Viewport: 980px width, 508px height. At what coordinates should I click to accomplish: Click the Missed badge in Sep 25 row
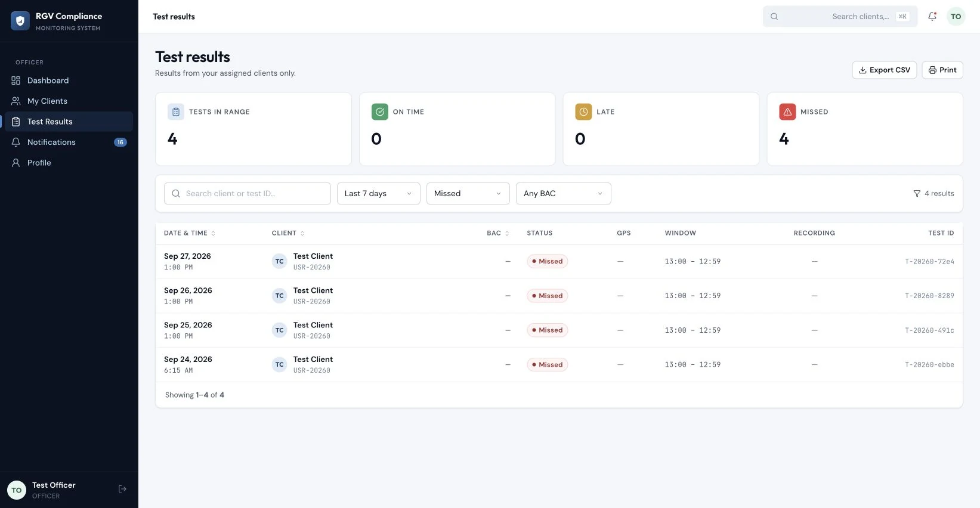(548, 330)
